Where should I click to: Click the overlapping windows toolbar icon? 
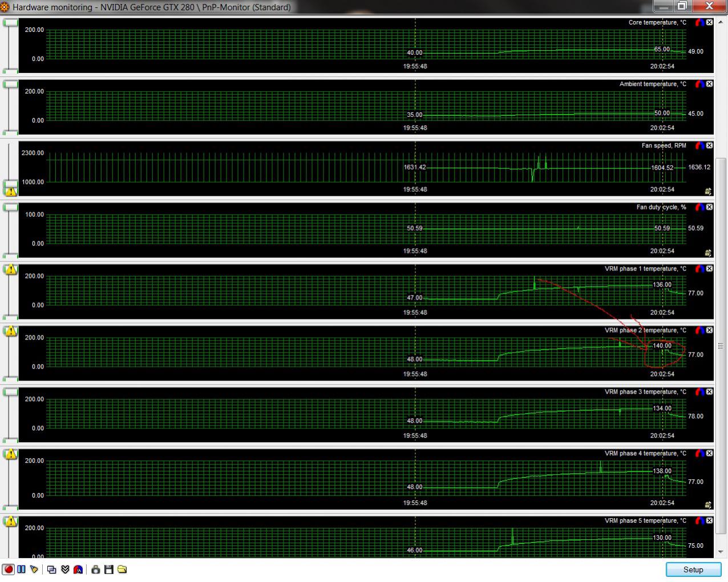point(52,569)
